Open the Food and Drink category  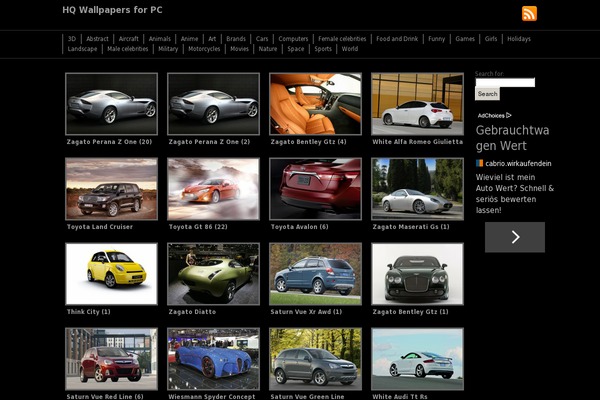coord(397,39)
